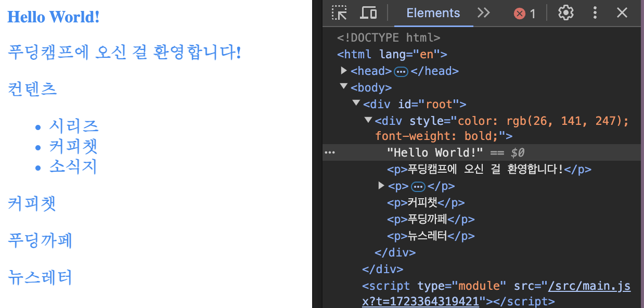Select the p node 푸딩캠프에 오신 걸 환영합니다!

tap(489, 169)
